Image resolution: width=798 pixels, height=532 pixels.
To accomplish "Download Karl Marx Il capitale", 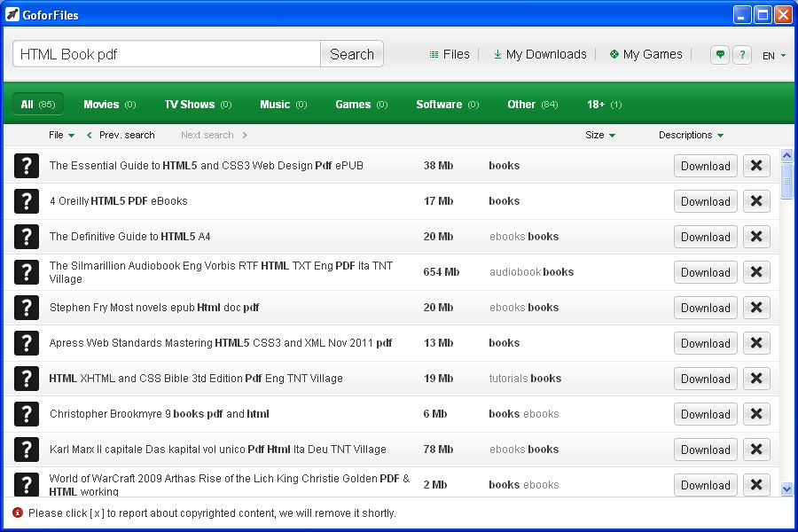I will [x=706, y=450].
